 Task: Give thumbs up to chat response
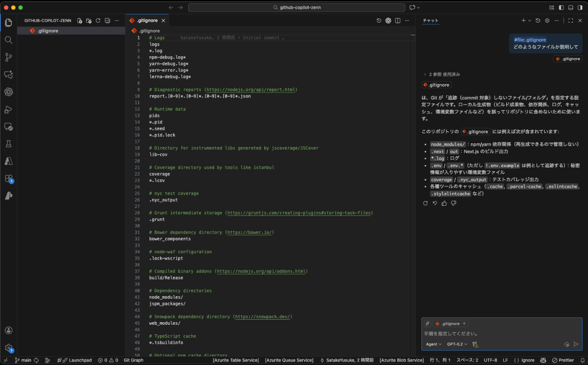(444, 203)
